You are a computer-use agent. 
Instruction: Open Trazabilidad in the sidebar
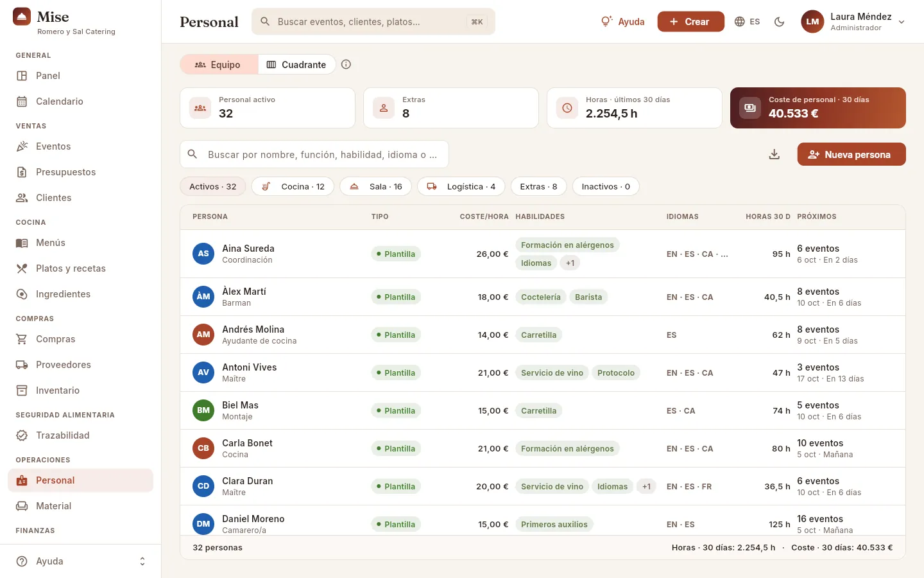click(80, 435)
